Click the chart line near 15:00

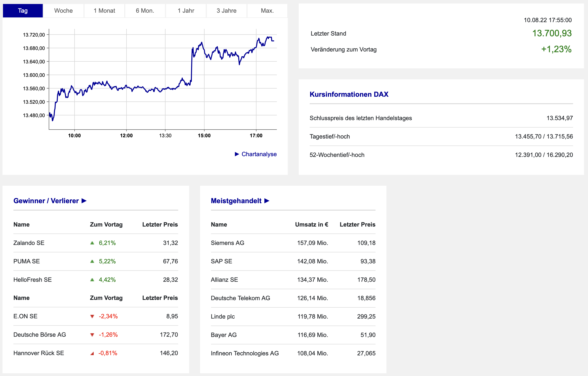click(204, 50)
